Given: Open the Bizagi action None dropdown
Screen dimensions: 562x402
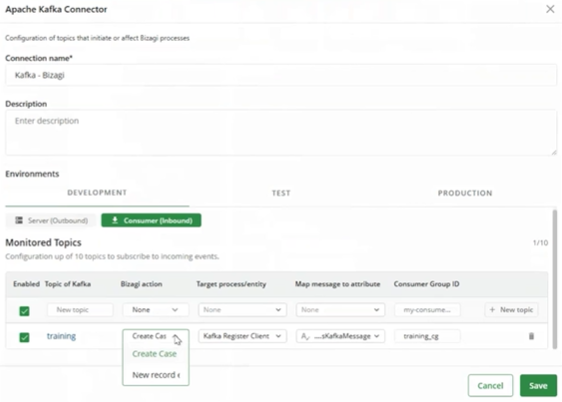Looking at the screenshot, I should (156, 310).
